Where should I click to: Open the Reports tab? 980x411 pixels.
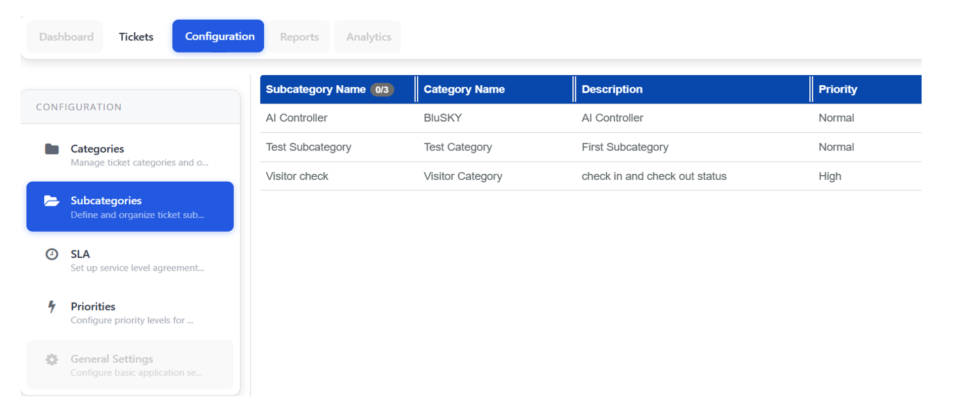299,37
